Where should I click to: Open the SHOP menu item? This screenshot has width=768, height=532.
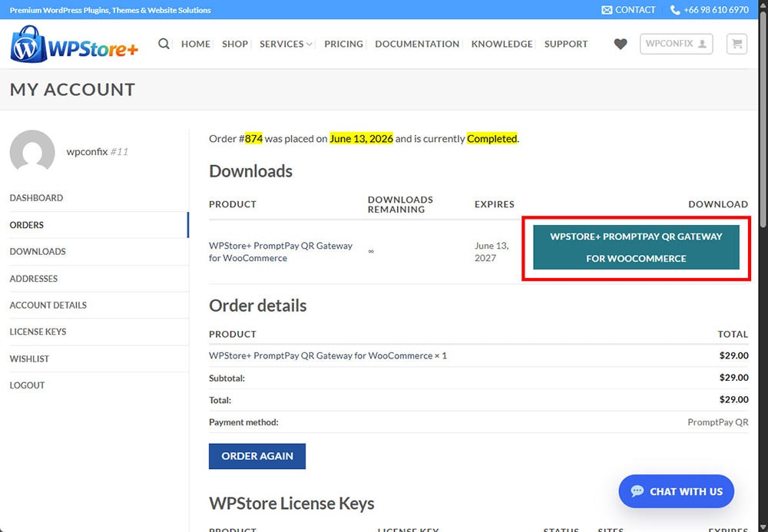234,44
